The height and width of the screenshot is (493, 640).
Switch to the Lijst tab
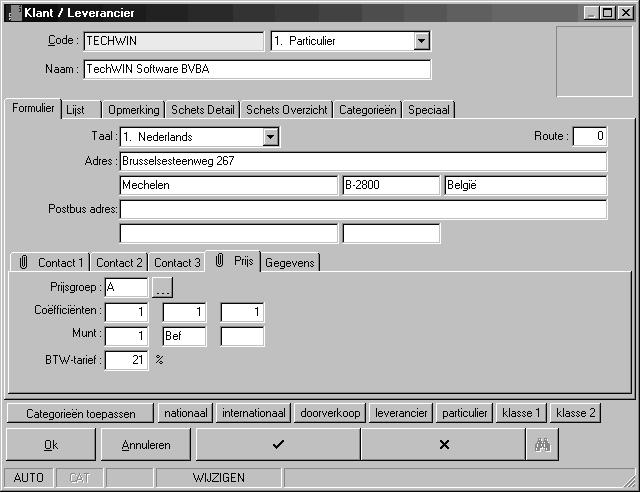(x=81, y=110)
